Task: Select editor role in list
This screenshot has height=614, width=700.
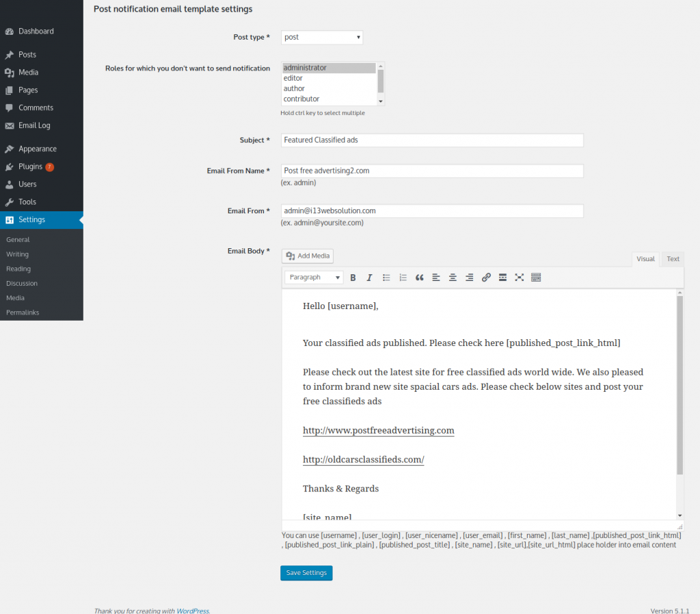Action: pos(329,78)
